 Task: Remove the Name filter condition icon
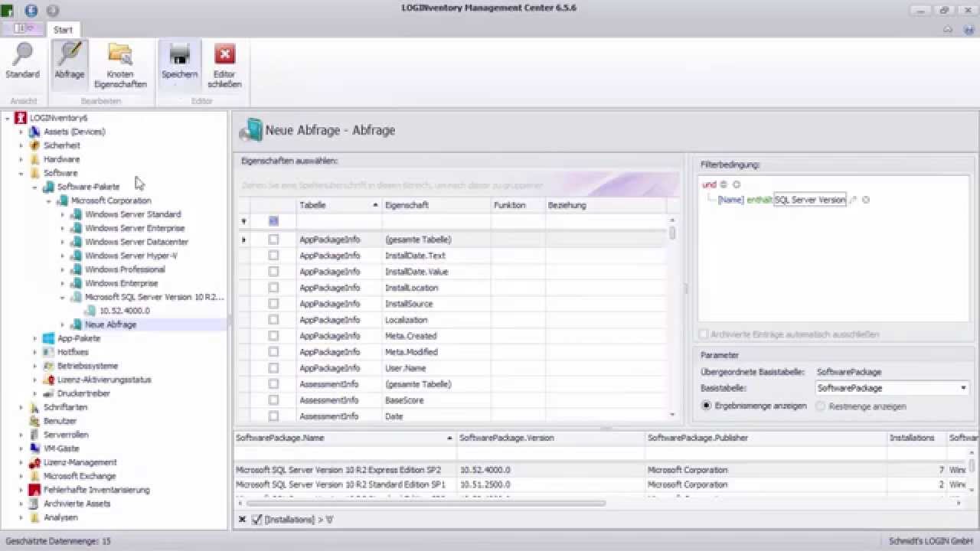[x=866, y=200]
